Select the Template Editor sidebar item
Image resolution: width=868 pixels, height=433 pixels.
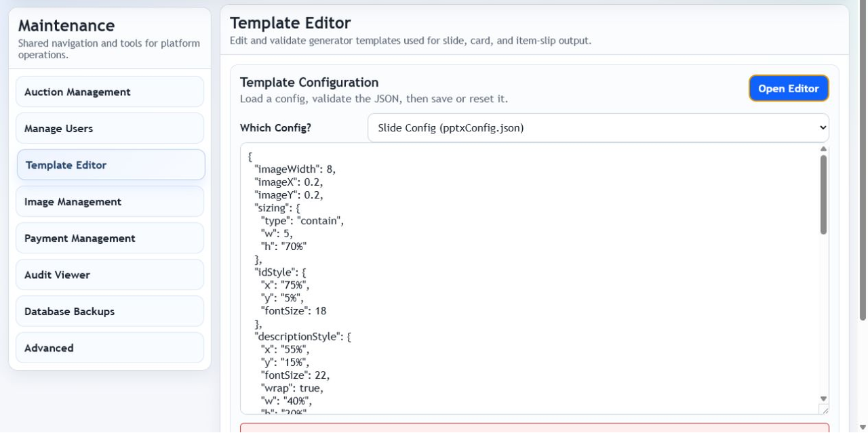[111, 165]
